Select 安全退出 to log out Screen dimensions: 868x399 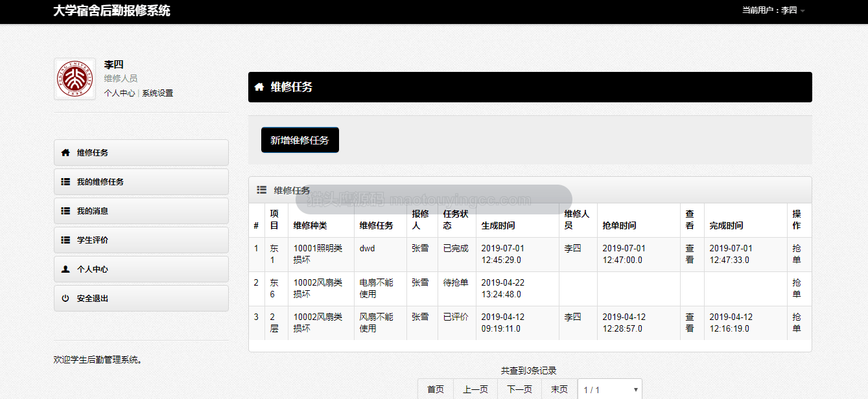[x=141, y=299]
